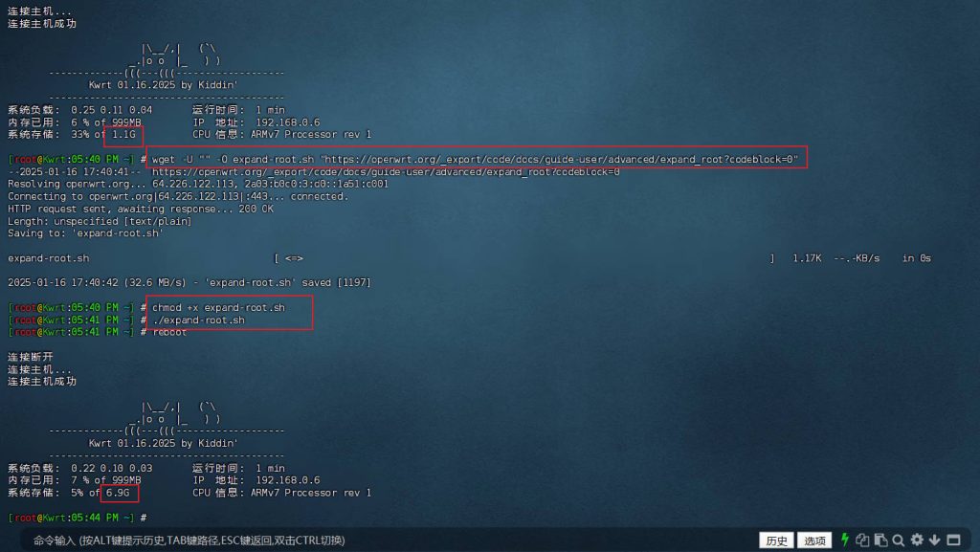This screenshot has height=552, width=980.
Task: Click the paste clipboard icon
Action: click(880, 541)
